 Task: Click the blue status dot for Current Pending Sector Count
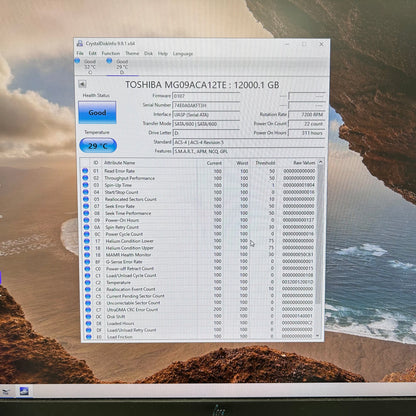88,296
